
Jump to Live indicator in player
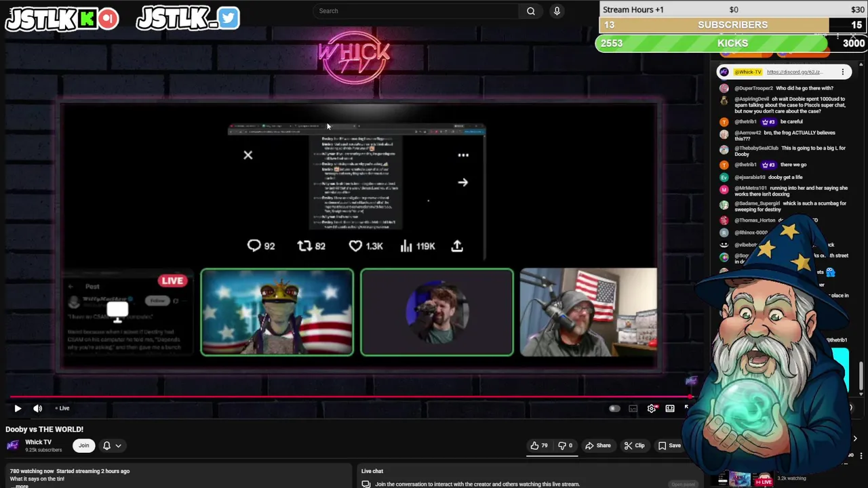point(62,408)
